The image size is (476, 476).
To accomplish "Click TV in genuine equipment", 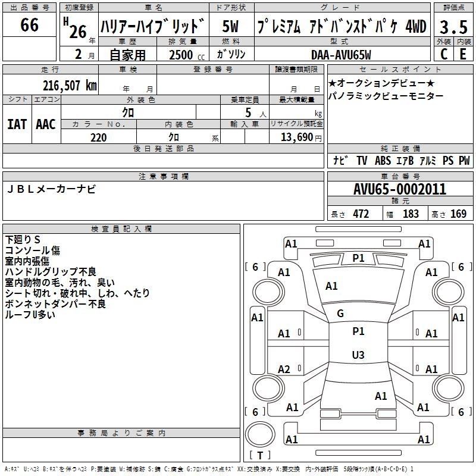I will pyautogui.click(x=362, y=160).
